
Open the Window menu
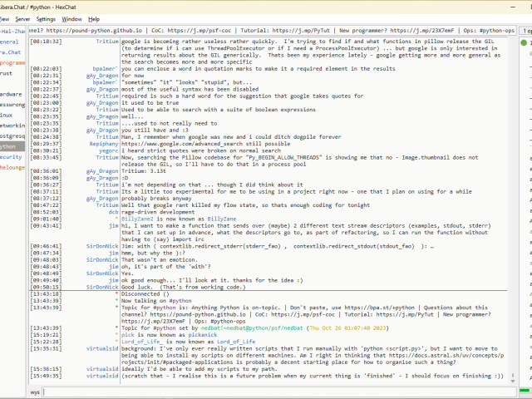point(72,18)
